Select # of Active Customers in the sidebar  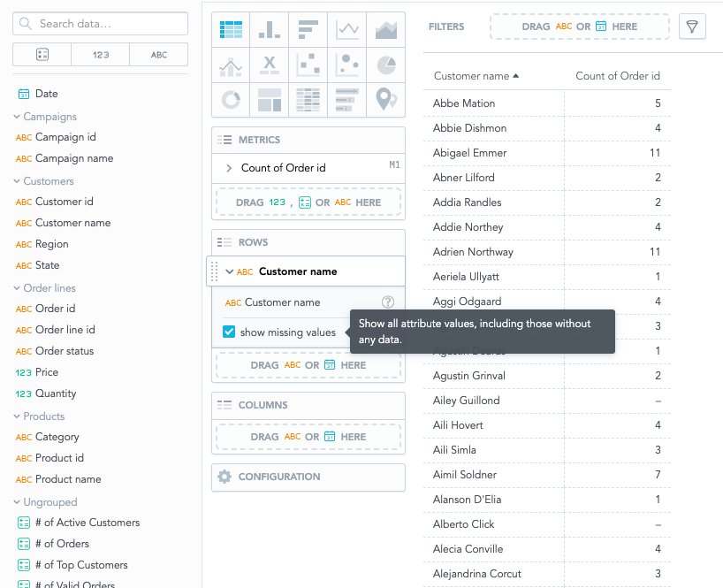(x=87, y=523)
